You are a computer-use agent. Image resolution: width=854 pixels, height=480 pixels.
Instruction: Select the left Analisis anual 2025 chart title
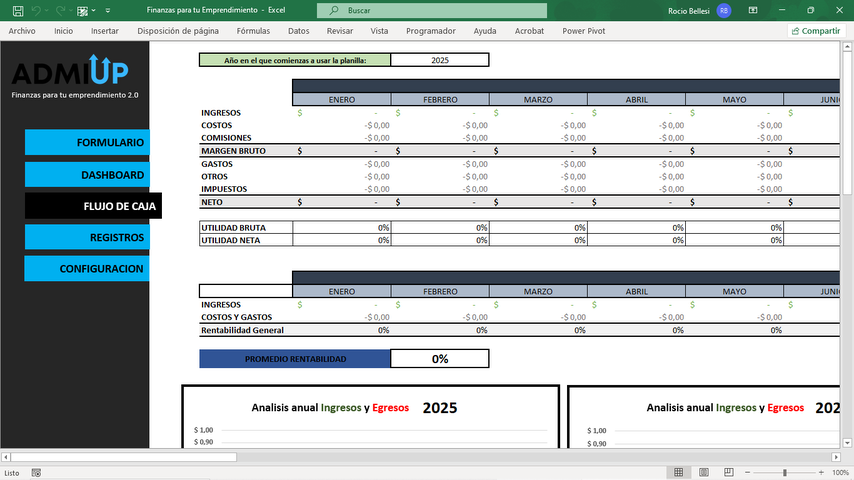click(x=354, y=408)
